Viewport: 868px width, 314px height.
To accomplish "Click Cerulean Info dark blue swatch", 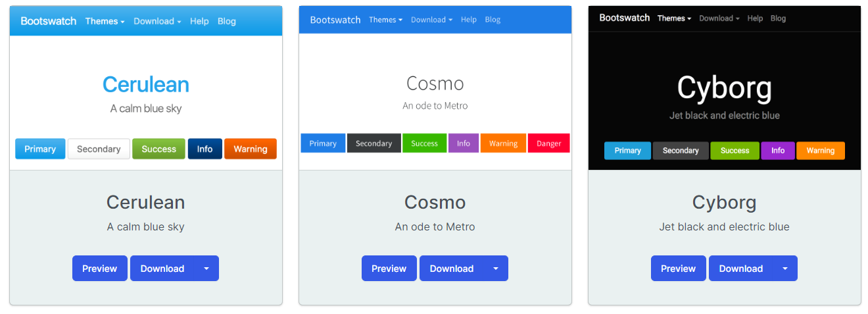I will point(205,149).
